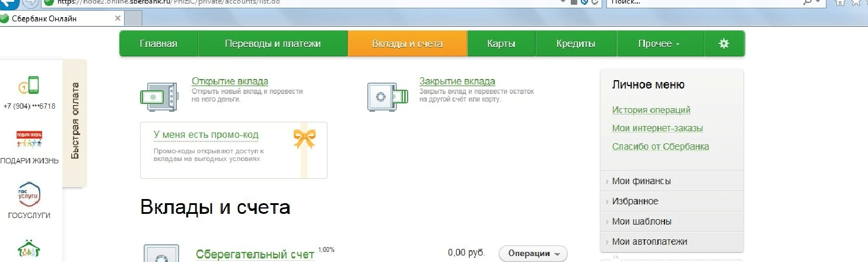Open the Кредиты section
868x262 pixels.
[576, 44]
